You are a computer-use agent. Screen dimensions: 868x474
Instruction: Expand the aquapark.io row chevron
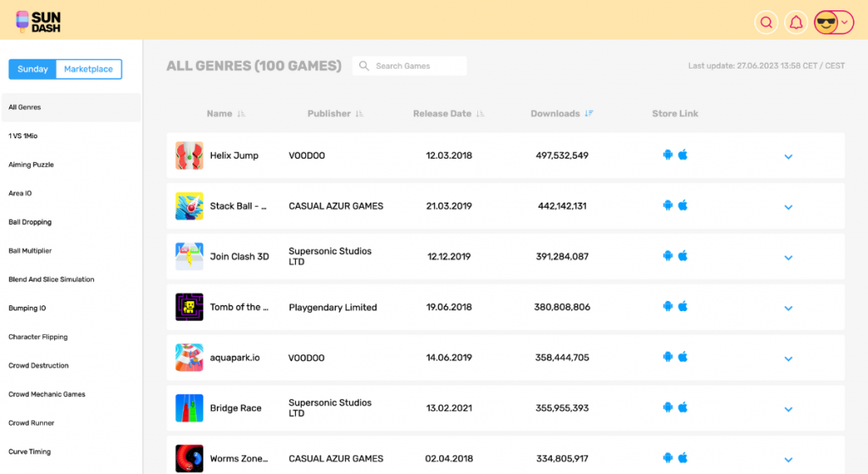point(788,359)
